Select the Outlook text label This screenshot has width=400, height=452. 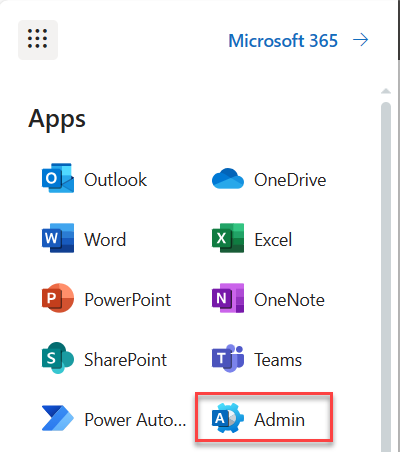click(x=115, y=180)
